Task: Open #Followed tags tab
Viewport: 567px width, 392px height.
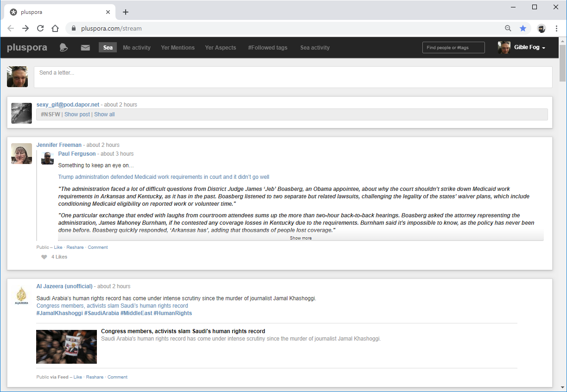Action: [268, 47]
